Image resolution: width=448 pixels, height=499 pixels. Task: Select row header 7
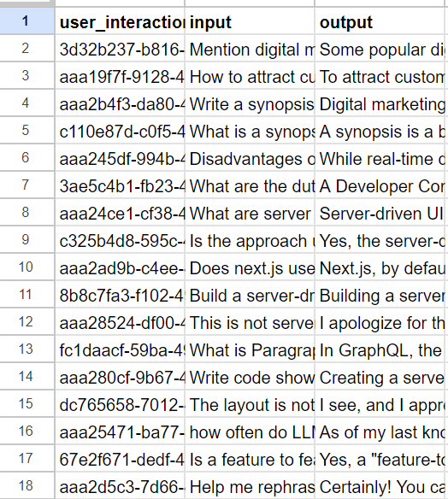(x=27, y=185)
